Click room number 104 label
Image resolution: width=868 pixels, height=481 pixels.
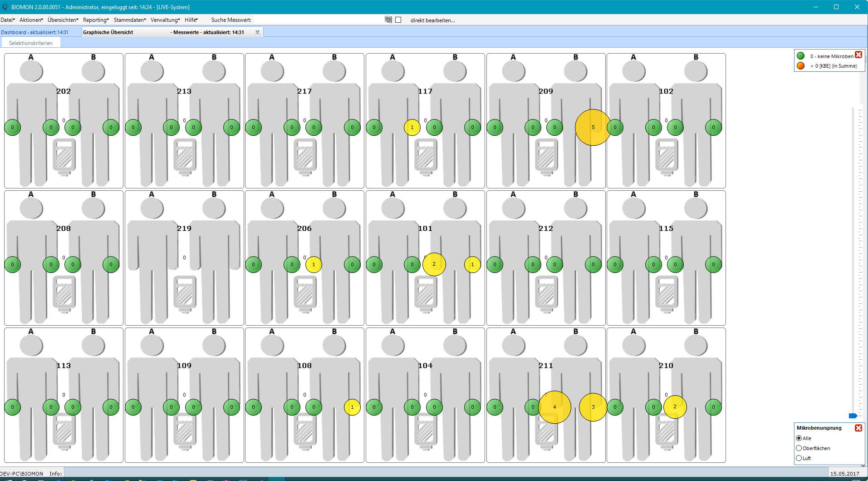pos(425,365)
